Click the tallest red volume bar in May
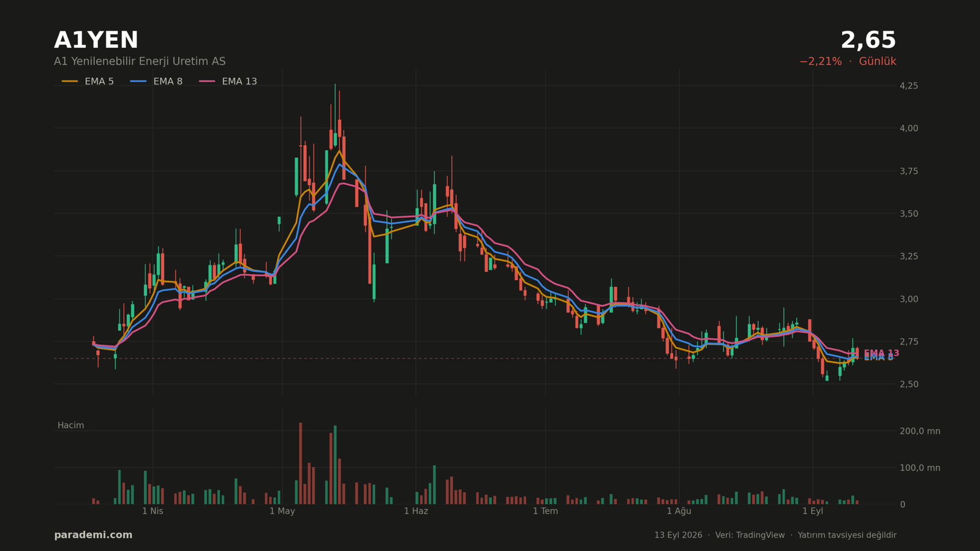Screen dimensions: 980x551 click(x=300, y=463)
